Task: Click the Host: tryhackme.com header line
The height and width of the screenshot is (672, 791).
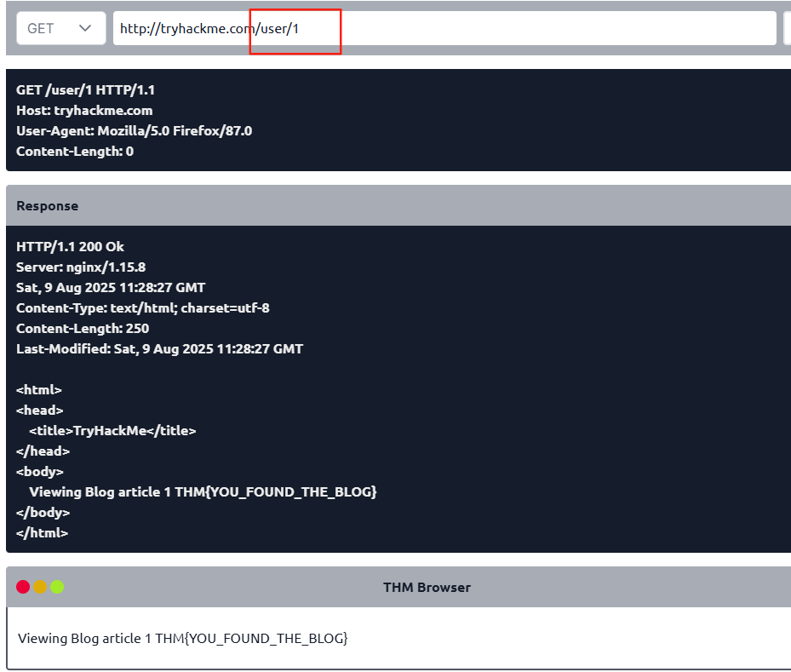Action: coord(84,111)
